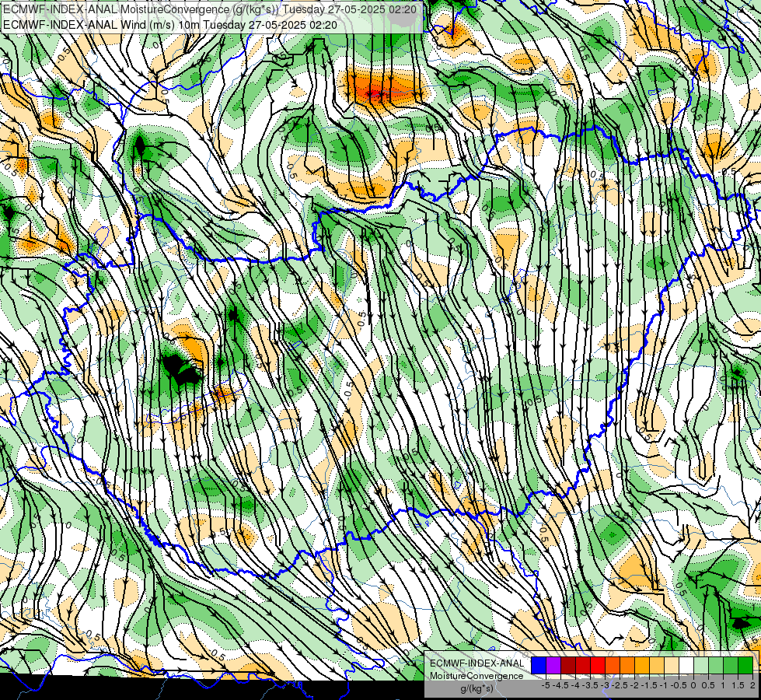The height and width of the screenshot is (700, 761).
Task: Pick the light green swatch between 0.5 and 1
Action: (716, 666)
